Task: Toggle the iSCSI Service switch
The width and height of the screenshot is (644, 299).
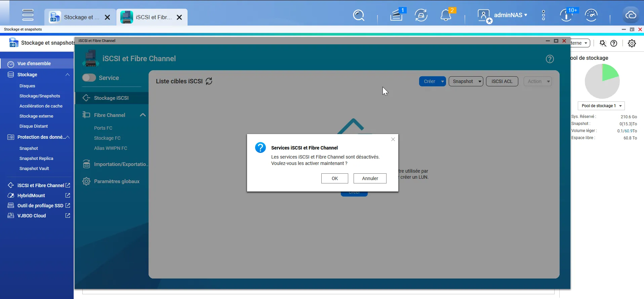Action: (x=89, y=78)
